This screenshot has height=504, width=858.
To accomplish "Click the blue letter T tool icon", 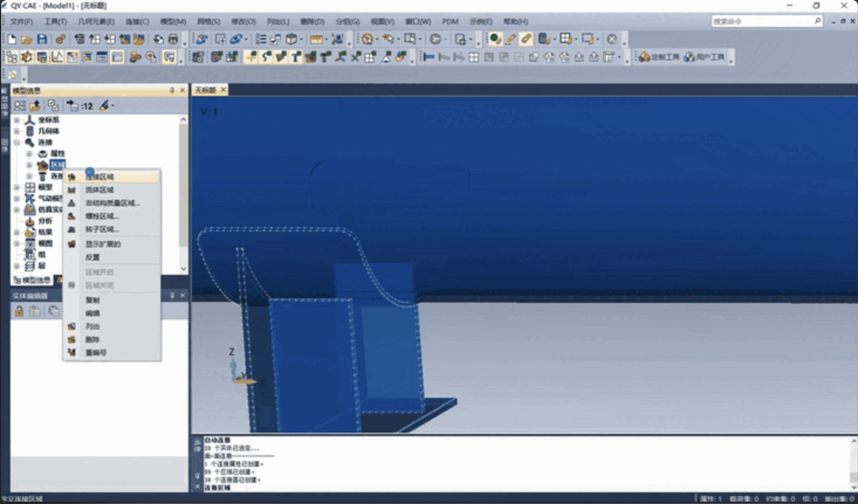I will (x=296, y=57).
